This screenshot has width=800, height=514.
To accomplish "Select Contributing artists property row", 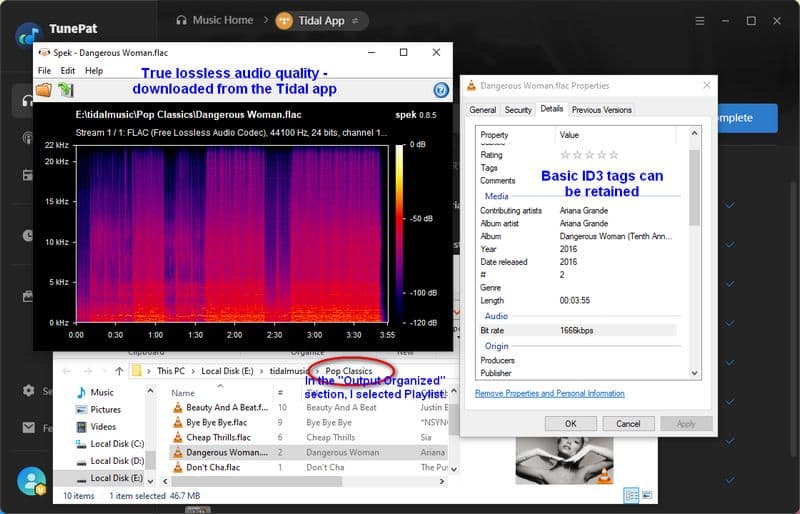I will click(577, 210).
